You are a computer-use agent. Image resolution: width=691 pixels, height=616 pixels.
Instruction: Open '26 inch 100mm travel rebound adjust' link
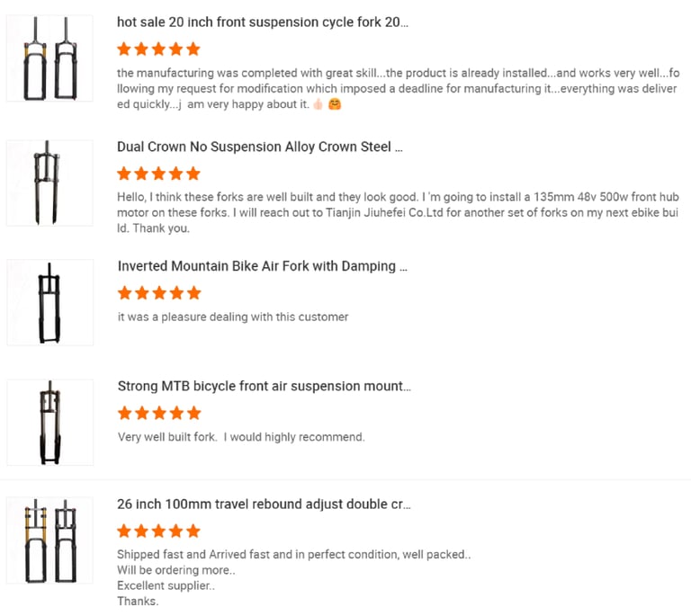pyautogui.click(x=264, y=504)
